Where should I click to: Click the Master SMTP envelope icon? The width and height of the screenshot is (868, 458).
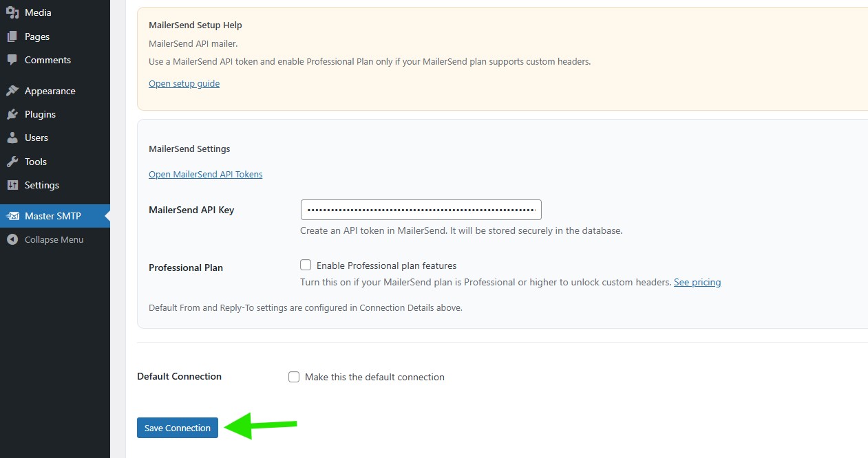pyautogui.click(x=12, y=216)
